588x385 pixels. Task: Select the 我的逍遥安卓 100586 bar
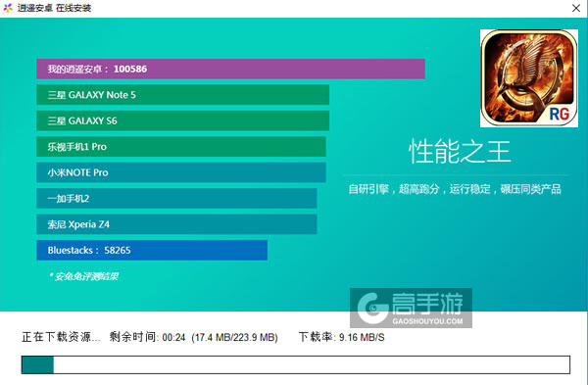click(230, 69)
